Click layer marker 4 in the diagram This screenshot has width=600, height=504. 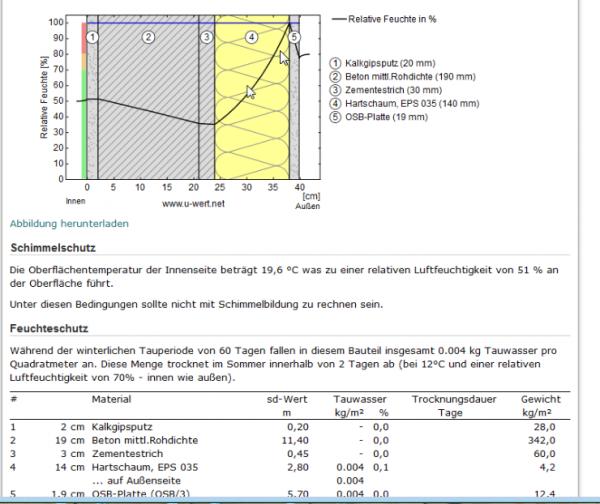click(x=251, y=37)
